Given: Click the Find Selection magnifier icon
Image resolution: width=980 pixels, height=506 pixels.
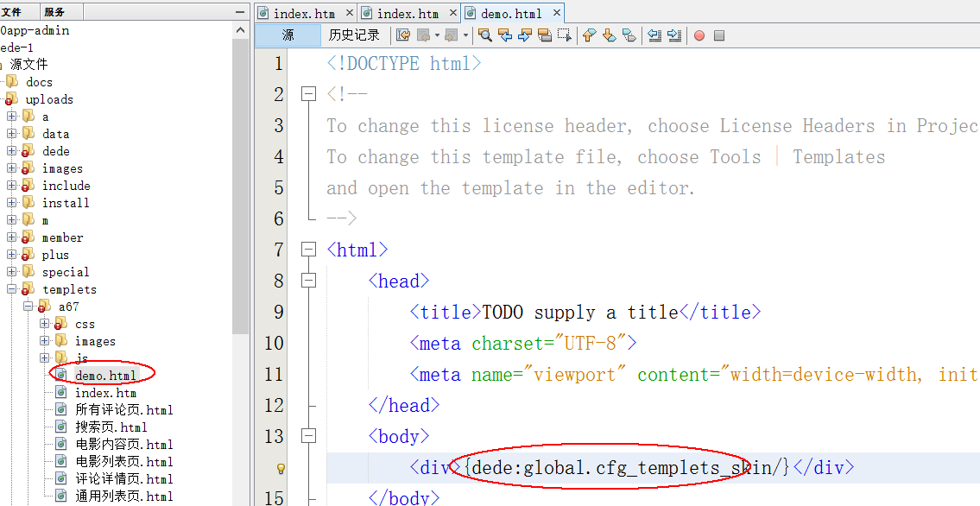Looking at the screenshot, I should point(485,35).
